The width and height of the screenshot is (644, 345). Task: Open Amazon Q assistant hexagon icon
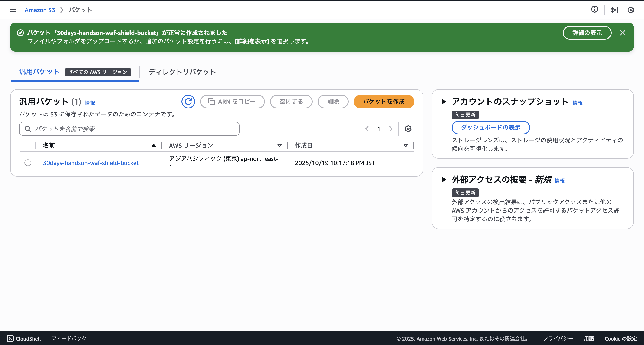pyautogui.click(x=631, y=10)
